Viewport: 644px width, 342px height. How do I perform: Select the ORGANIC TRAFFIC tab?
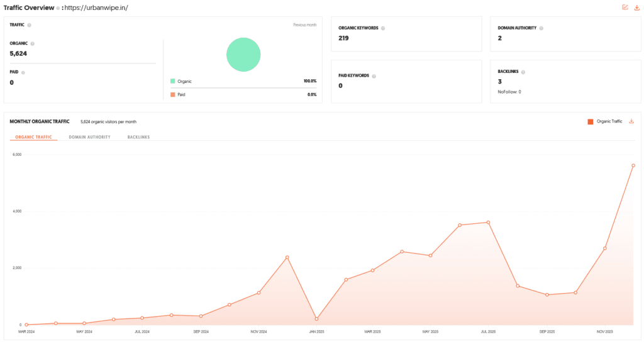(x=34, y=137)
